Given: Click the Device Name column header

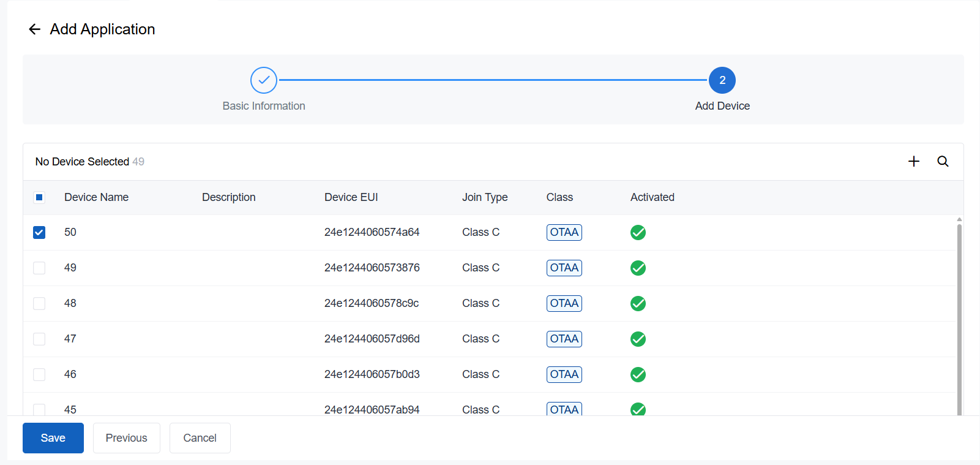Looking at the screenshot, I should tap(96, 197).
